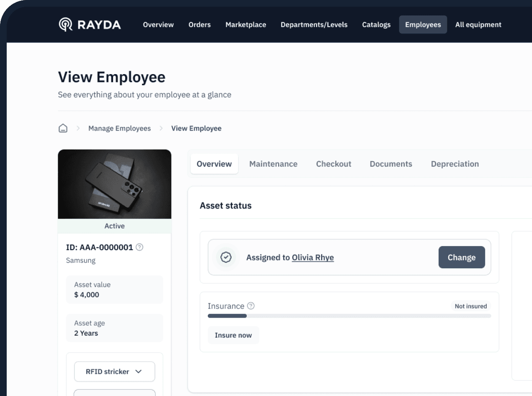Show the Insurance info tooltip icon
The width and height of the screenshot is (532, 396).
click(251, 306)
